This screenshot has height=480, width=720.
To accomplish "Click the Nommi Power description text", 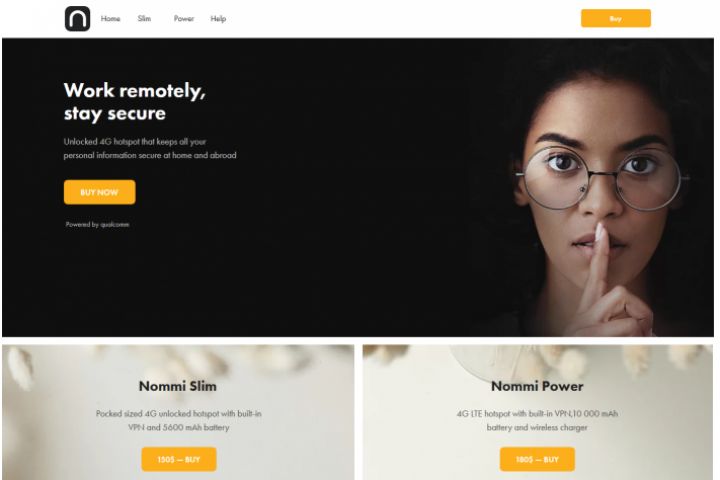I will click(537, 420).
